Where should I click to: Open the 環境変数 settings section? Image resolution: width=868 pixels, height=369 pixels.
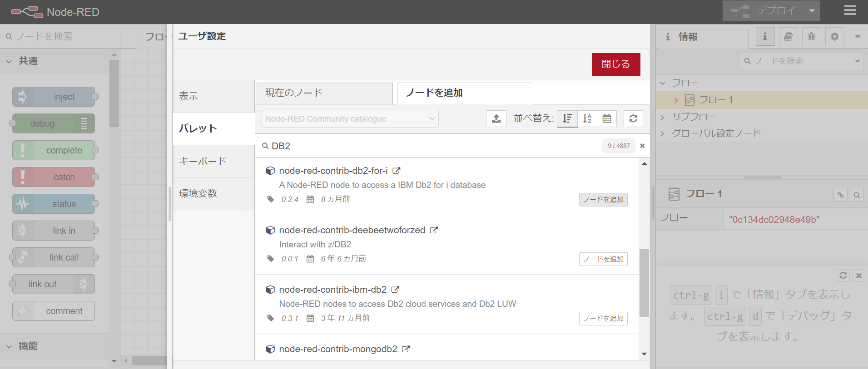pos(213,193)
